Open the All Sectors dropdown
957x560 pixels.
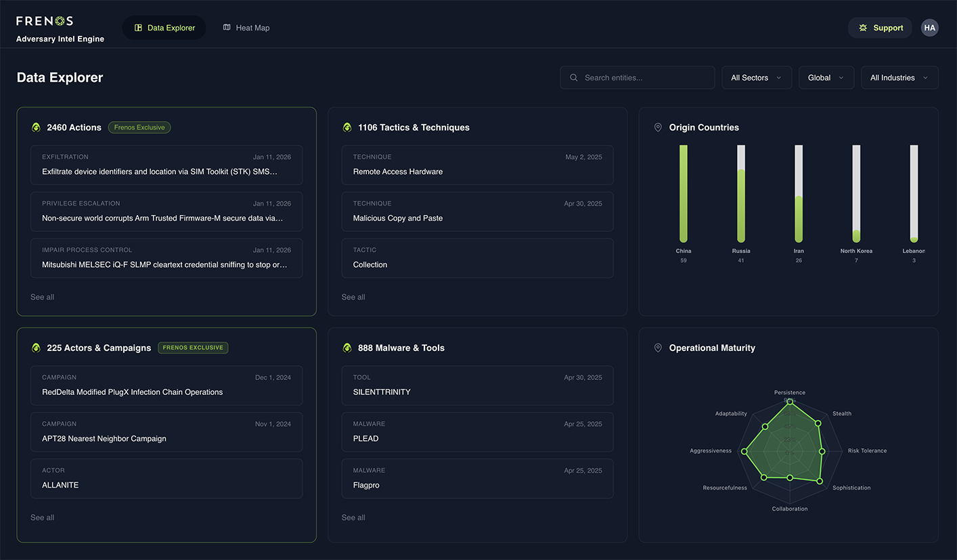click(756, 77)
